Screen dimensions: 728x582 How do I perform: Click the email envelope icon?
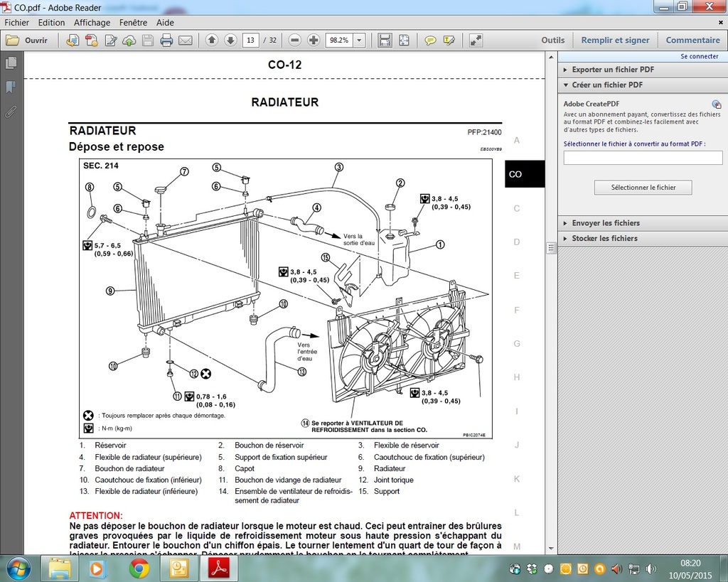point(186,41)
